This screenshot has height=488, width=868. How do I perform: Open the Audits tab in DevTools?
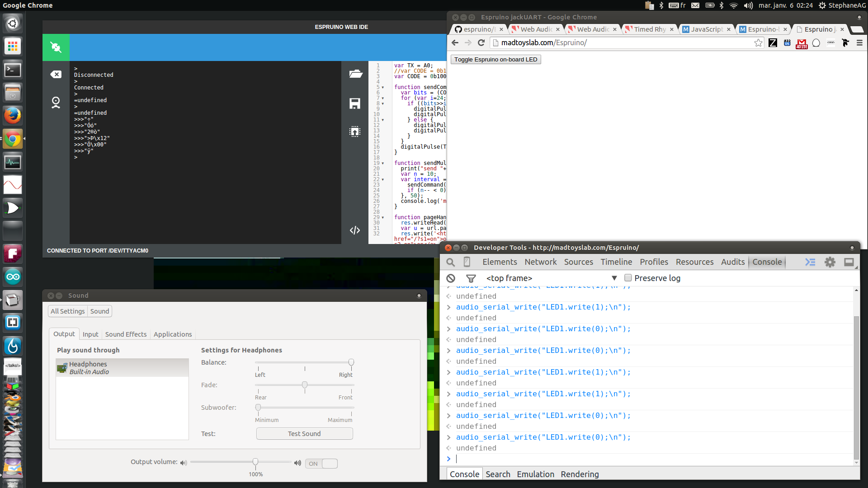tap(733, 262)
